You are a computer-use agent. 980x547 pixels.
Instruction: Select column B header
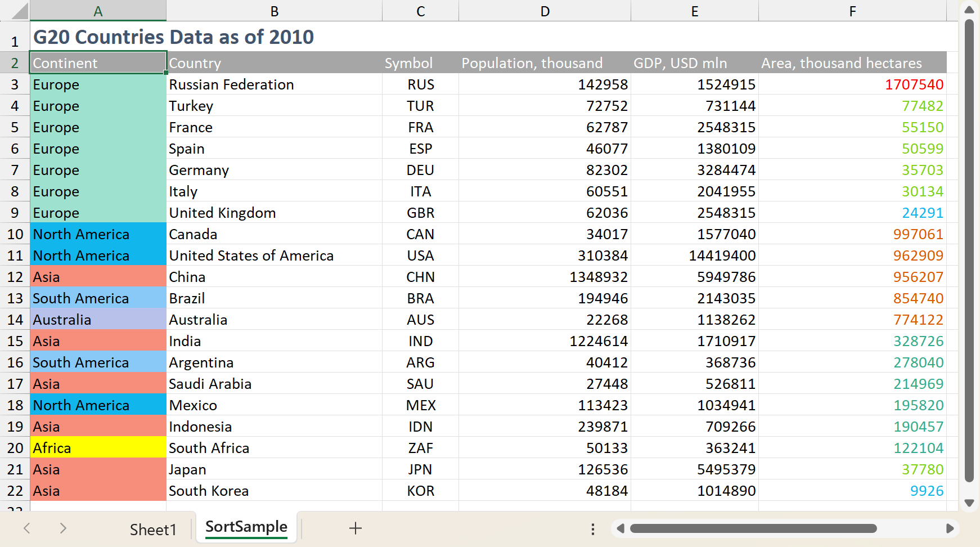pos(274,11)
